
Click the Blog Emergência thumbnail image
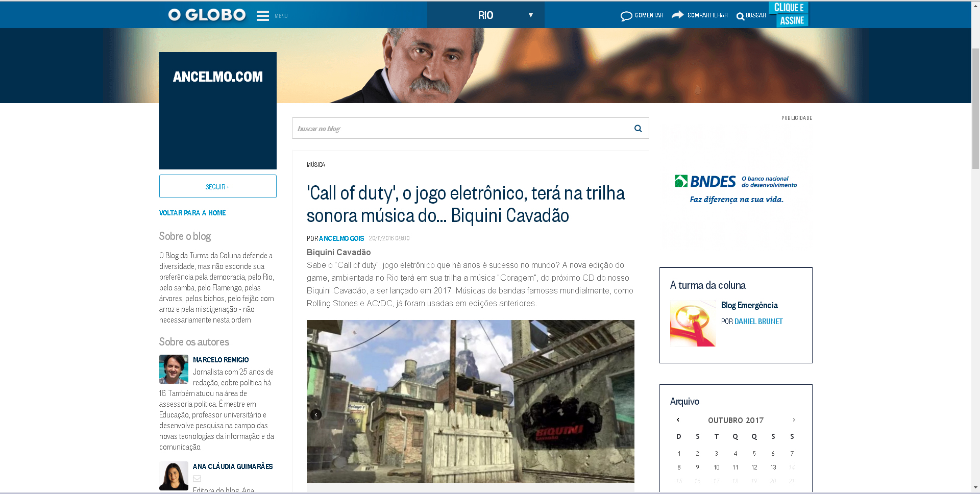pyautogui.click(x=693, y=324)
